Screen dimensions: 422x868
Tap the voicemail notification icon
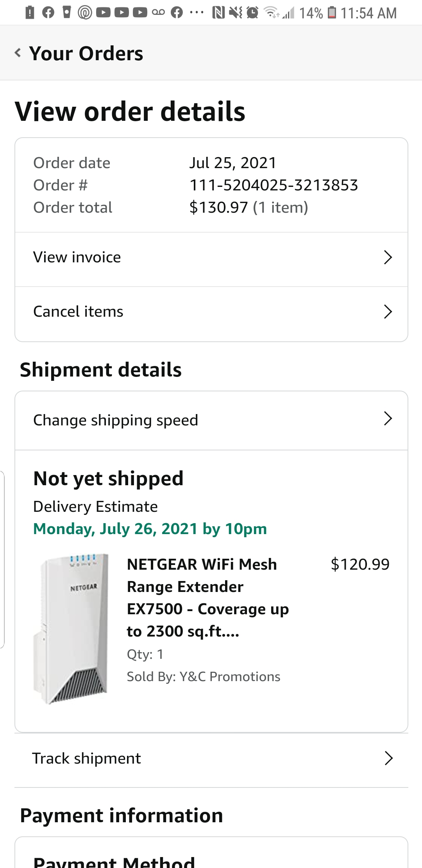(x=158, y=13)
